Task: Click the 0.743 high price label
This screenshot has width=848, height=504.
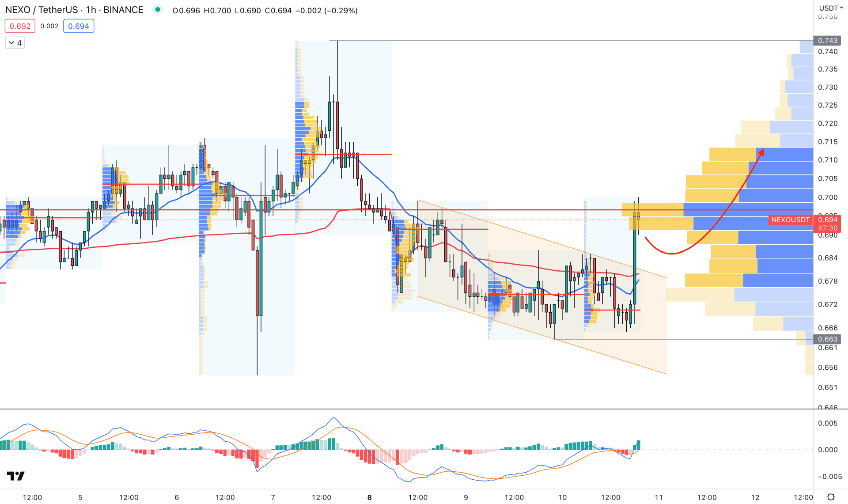Action: (x=827, y=41)
